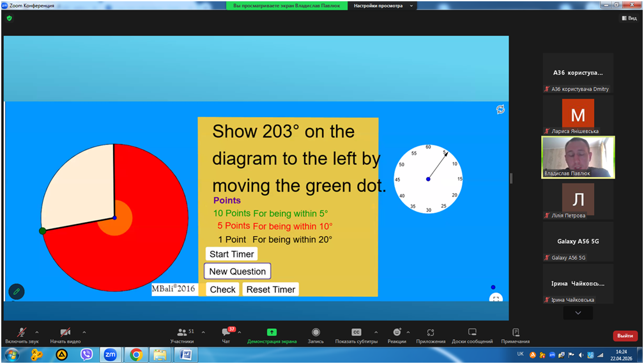
Task: Click Демонстрация экрана share screen icon
Action: coord(272,333)
